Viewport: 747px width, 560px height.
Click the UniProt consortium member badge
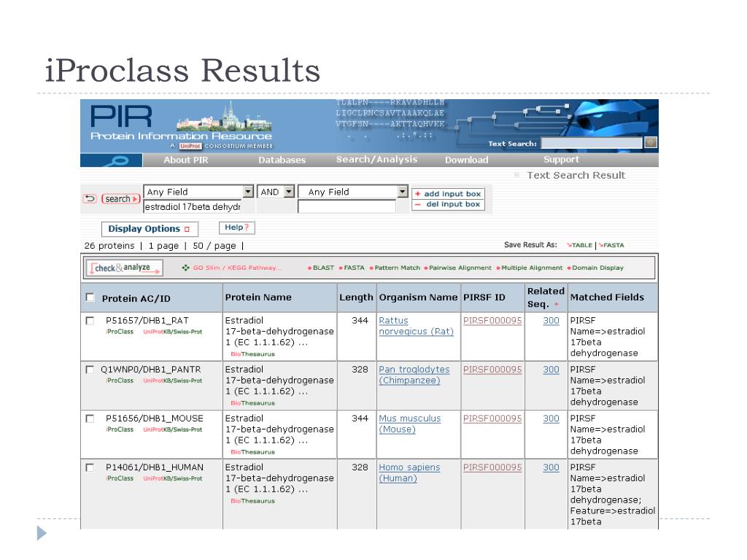pyautogui.click(x=190, y=146)
